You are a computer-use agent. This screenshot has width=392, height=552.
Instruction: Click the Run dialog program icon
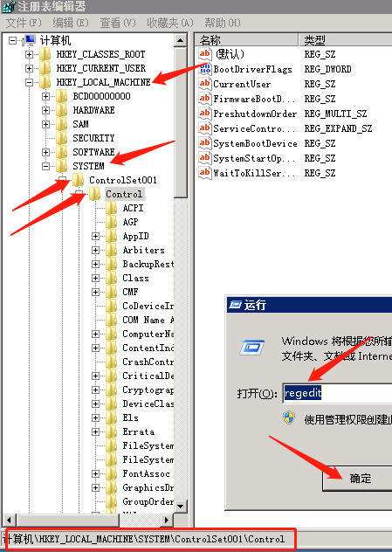point(252,348)
